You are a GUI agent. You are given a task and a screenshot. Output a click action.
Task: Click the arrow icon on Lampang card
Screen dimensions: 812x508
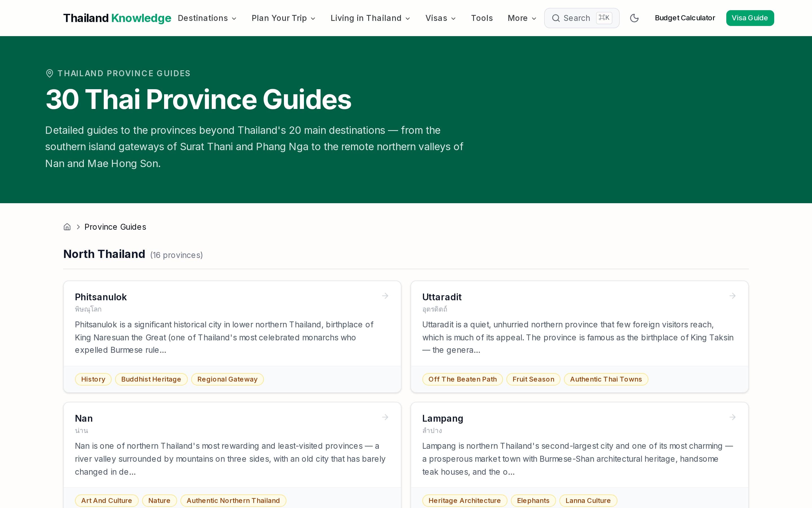click(x=732, y=417)
